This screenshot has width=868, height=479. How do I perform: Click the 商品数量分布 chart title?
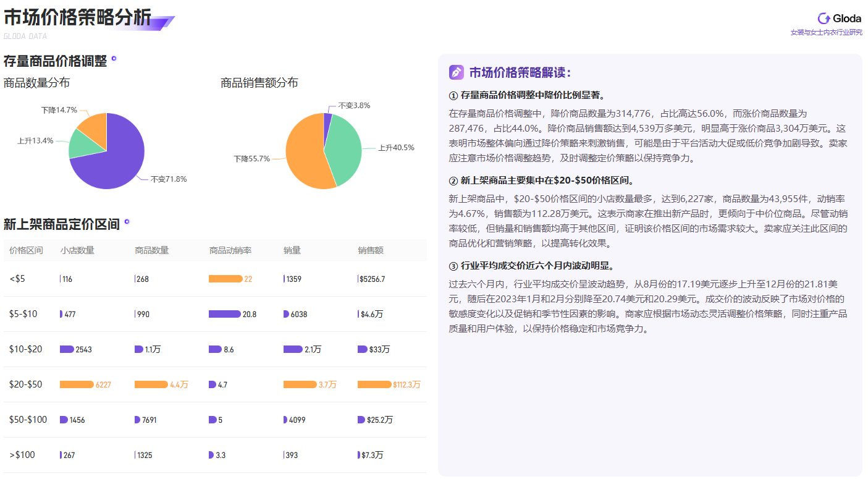[35, 82]
